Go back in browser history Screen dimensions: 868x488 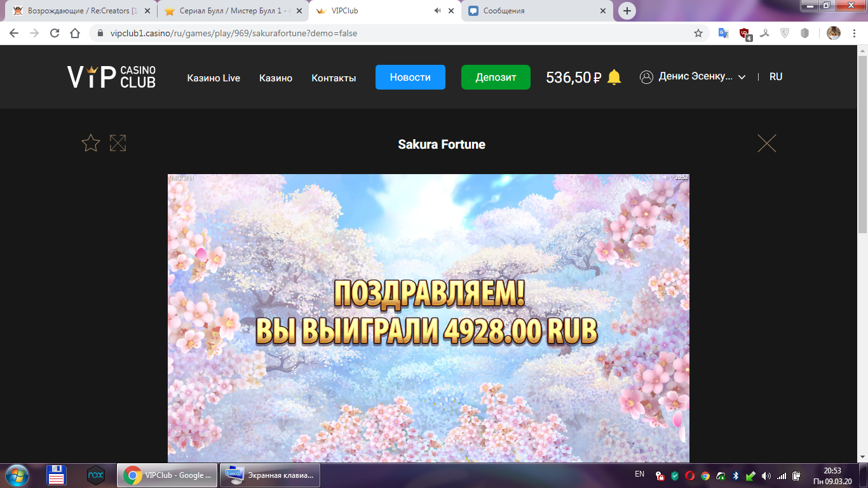[x=14, y=33]
